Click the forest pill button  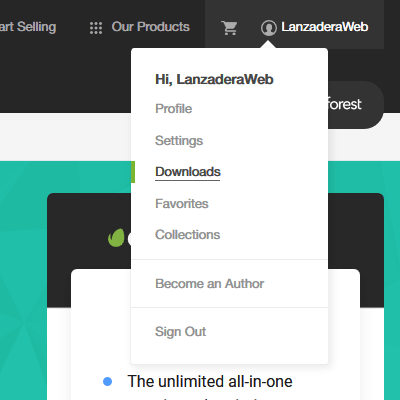point(356,105)
